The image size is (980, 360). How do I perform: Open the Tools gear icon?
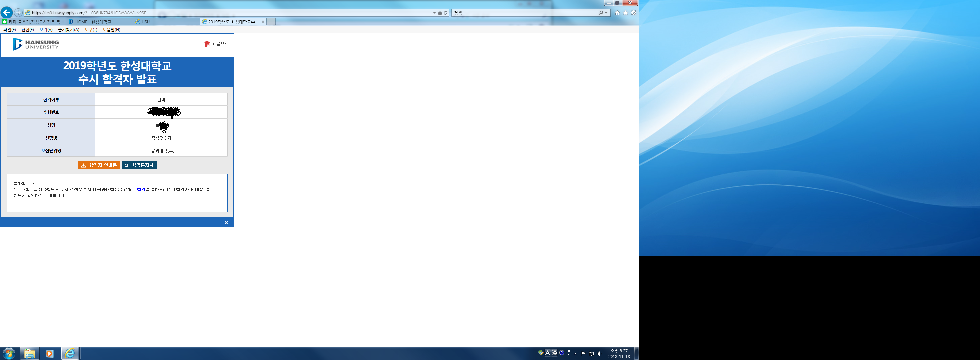point(634,13)
